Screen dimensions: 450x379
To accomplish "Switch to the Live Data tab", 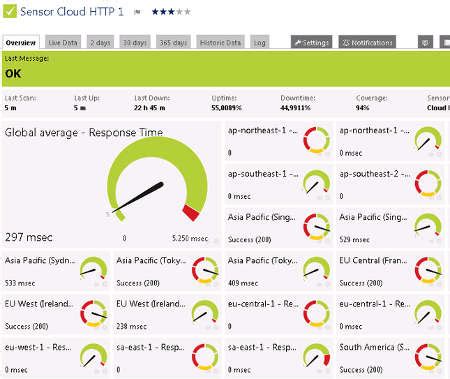I will 63,42.
